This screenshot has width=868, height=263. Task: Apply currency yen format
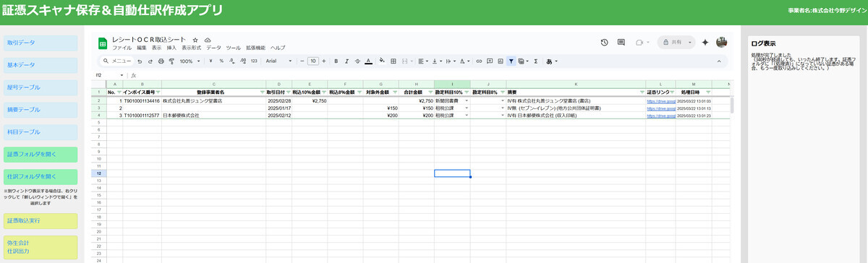point(210,61)
